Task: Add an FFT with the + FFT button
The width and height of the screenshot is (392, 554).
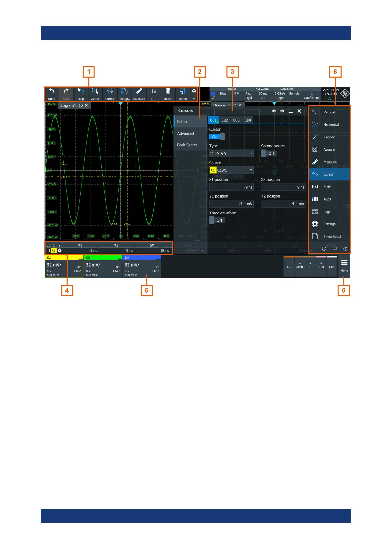Action: point(310,267)
